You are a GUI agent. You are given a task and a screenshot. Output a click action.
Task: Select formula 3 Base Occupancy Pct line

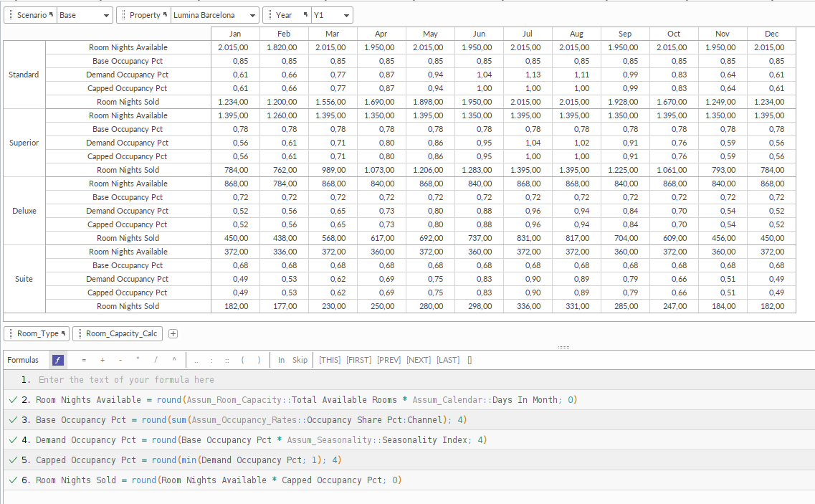[x=409, y=419]
